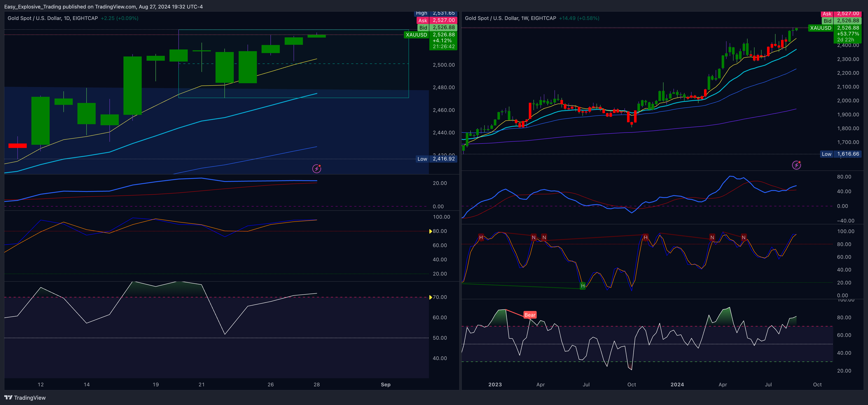Click the 2024 label on weekly time axis
Image resolution: width=868 pixels, height=405 pixels.
(677, 384)
